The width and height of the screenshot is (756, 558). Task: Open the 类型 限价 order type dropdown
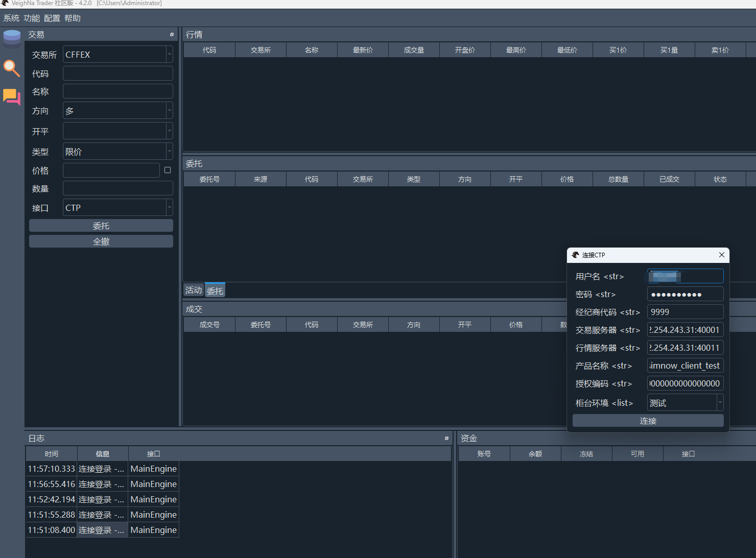pyautogui.click(x=169, y=152)
